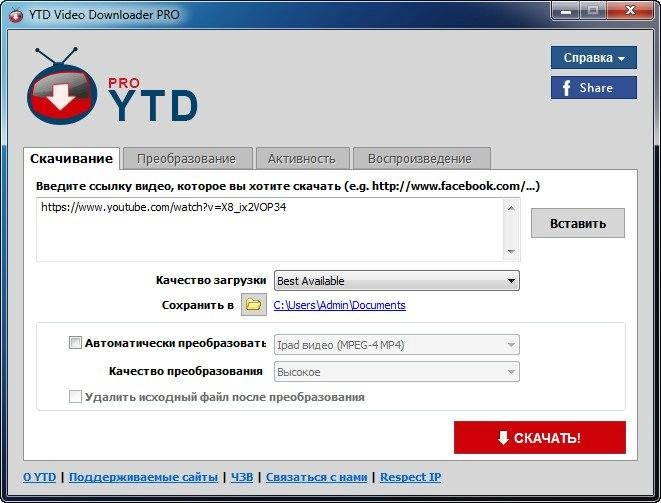
Task: Open the ЧЗВ FAQ link
Action: pos(242,477)
